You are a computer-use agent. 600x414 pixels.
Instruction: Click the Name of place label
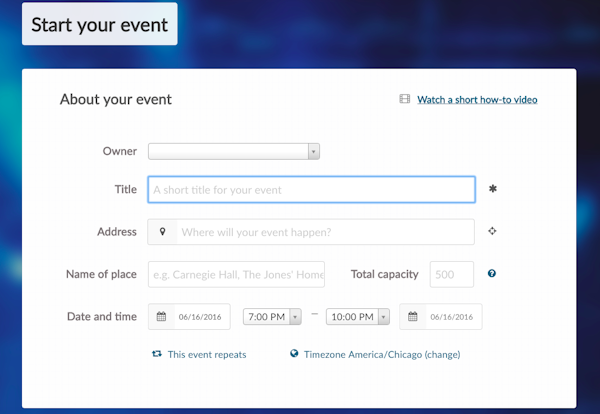point(101,274)
